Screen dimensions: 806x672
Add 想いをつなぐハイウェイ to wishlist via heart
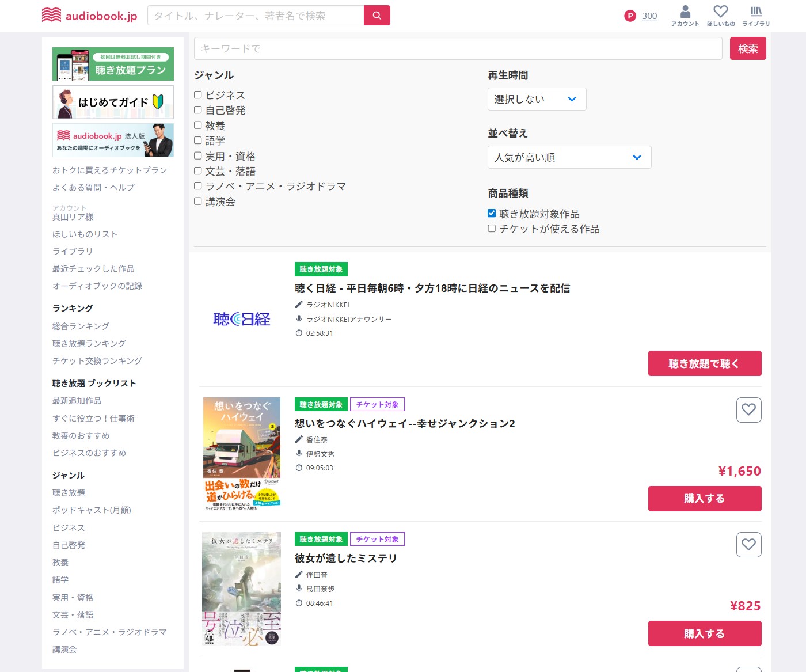(748, 410)
